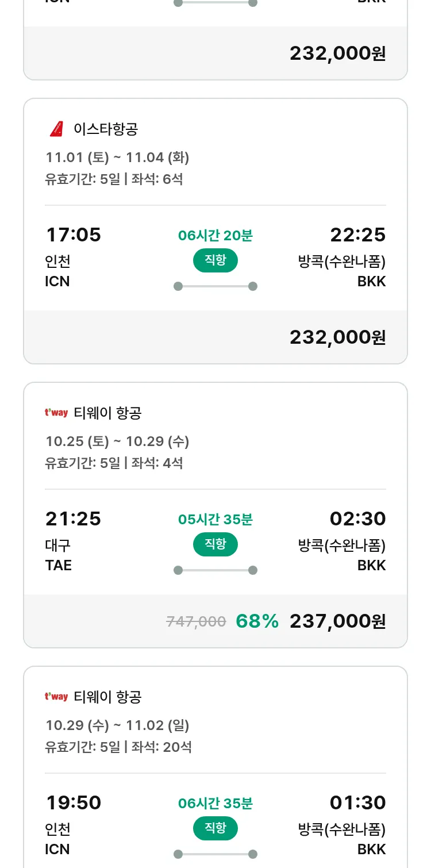Tap the 직항 badge on the Eastar flight
431x868 pixels.
(x=215, y=260)
